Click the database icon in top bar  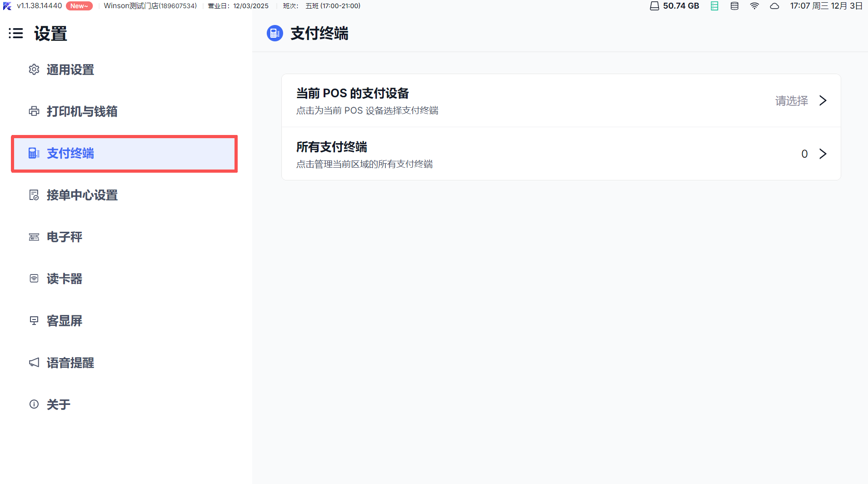pos(734,6)
